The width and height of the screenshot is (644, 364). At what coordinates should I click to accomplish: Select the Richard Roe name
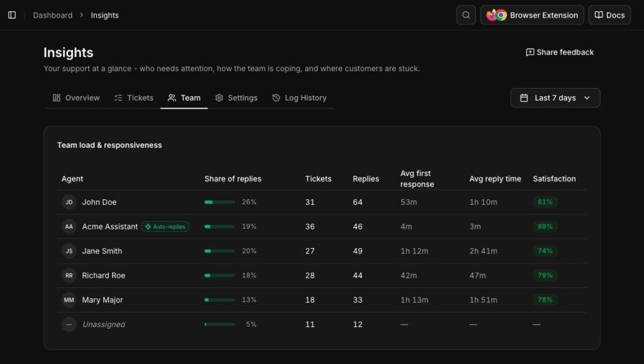(104, 275)
